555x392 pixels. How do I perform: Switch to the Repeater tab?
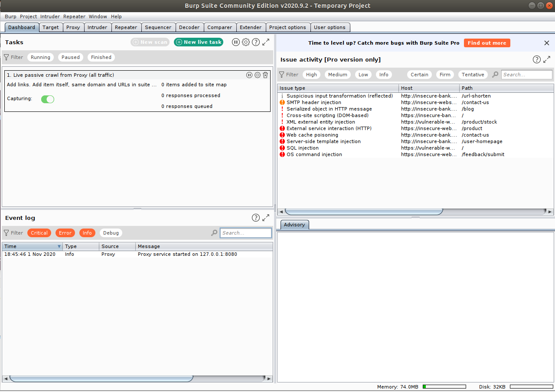126,27
